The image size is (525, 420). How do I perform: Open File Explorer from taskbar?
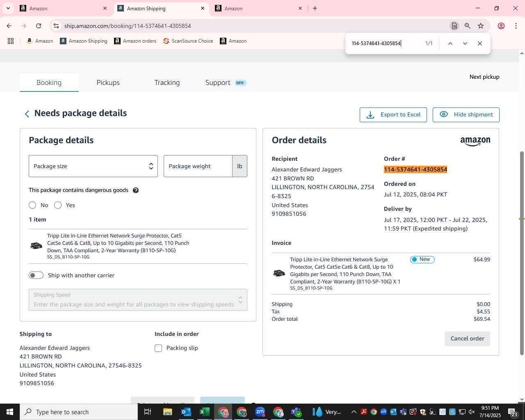tap(167, 412)
